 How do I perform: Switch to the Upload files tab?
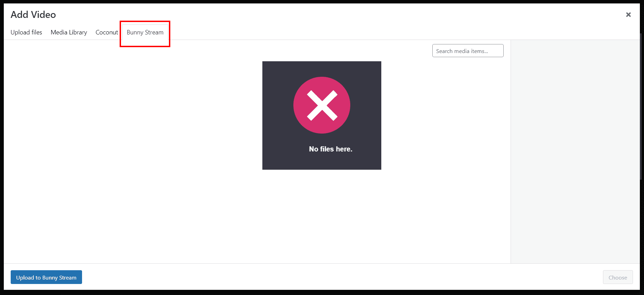coord(26,32)
